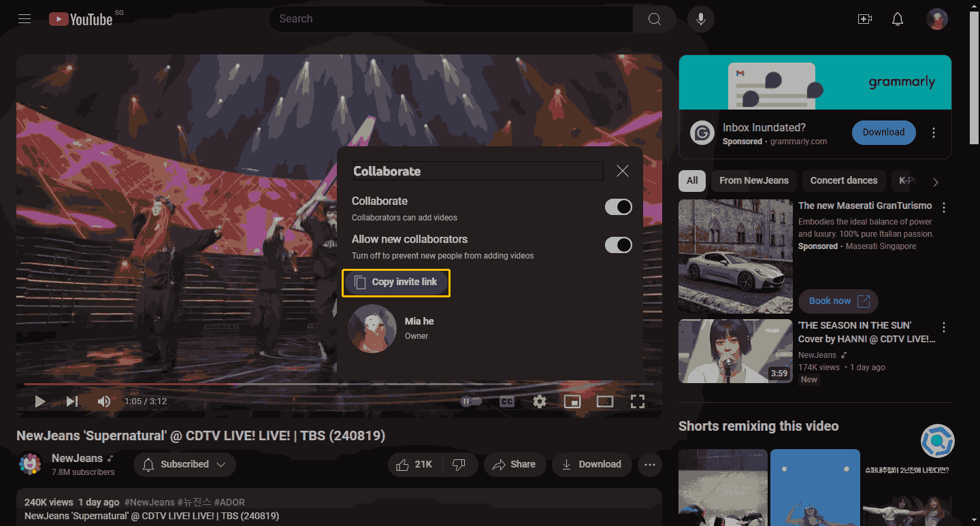
Task: Enter full screen mode
Action: (638, 401)
